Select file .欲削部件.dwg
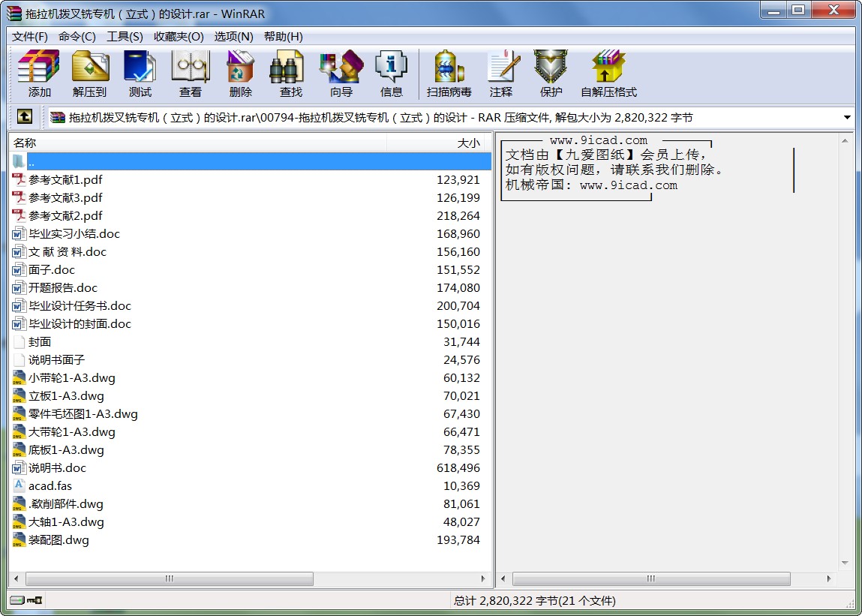 click(x=251, y=503)
